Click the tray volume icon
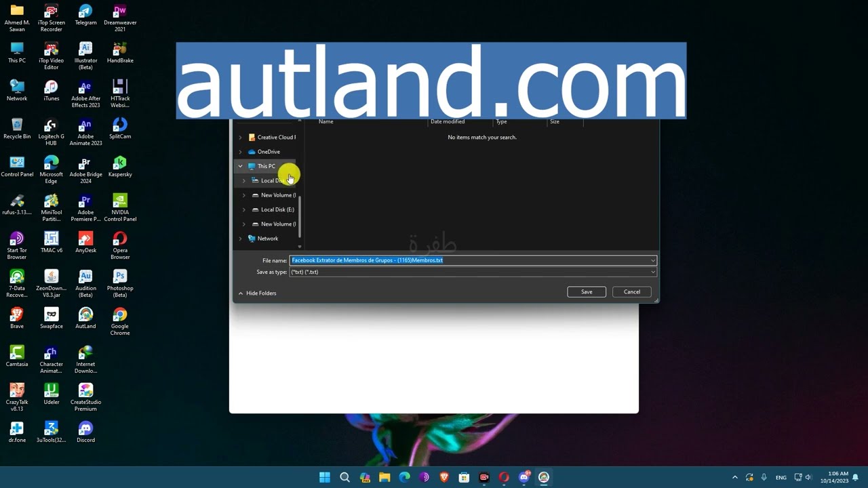 click(x=808, y=477)
